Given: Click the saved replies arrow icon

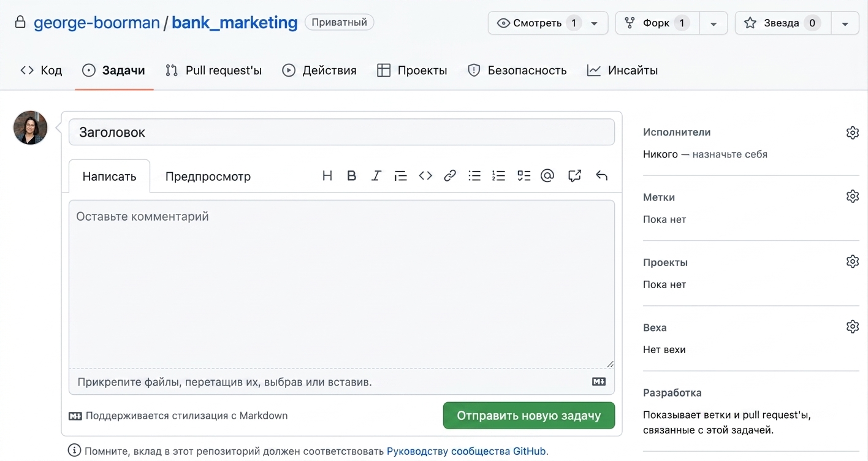Looking at the screenshot, I should point(601,176).
